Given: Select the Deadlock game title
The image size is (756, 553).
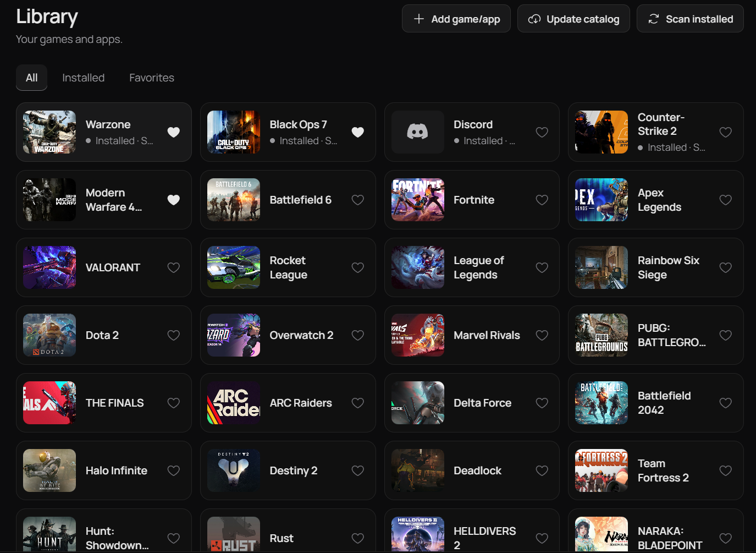Looking at the screenshot, I should pyautogui.click(x=477, y=470).
